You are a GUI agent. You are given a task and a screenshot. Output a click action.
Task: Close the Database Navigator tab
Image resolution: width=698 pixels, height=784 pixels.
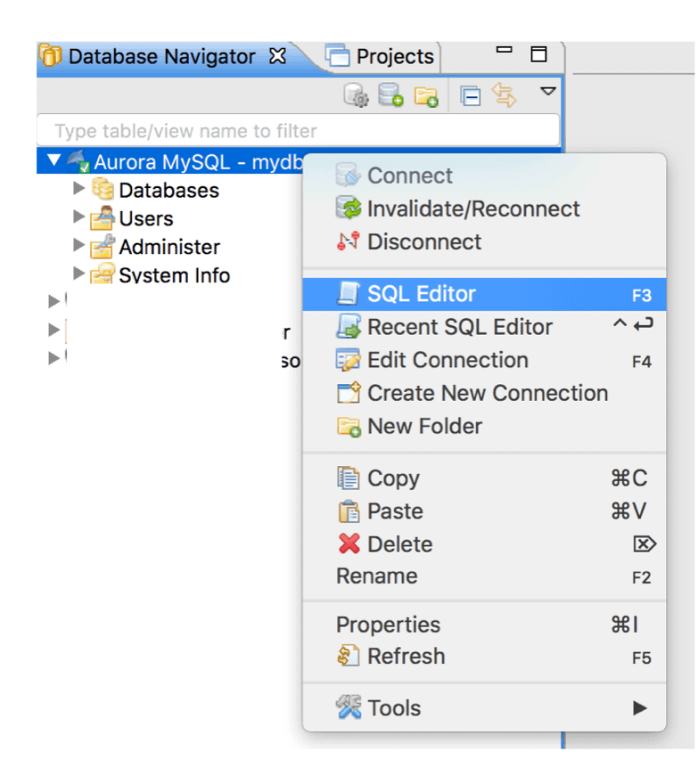(278, 56)
